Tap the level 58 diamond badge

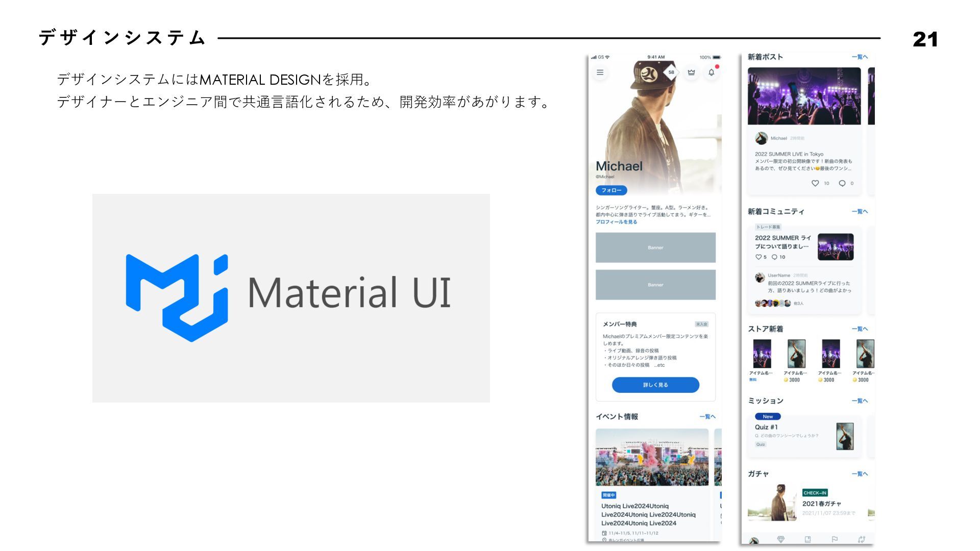coord(671,72)
